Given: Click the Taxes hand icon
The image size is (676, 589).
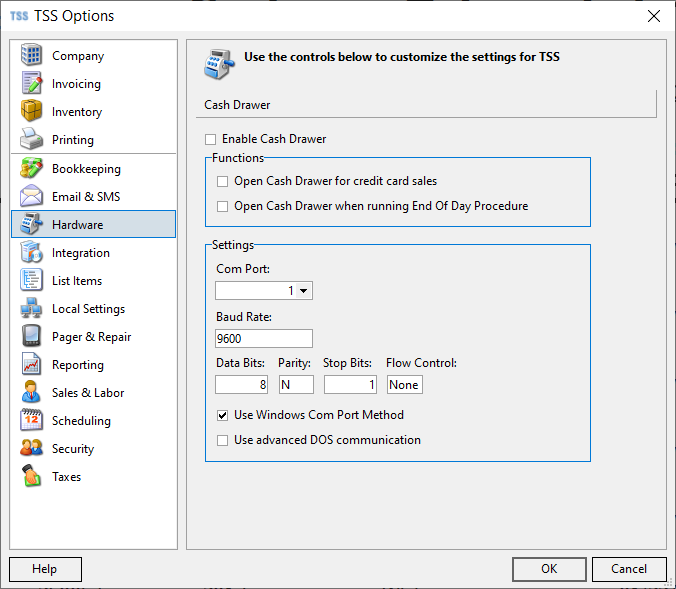Looking at the screenshot, I should tap(31, 476).
